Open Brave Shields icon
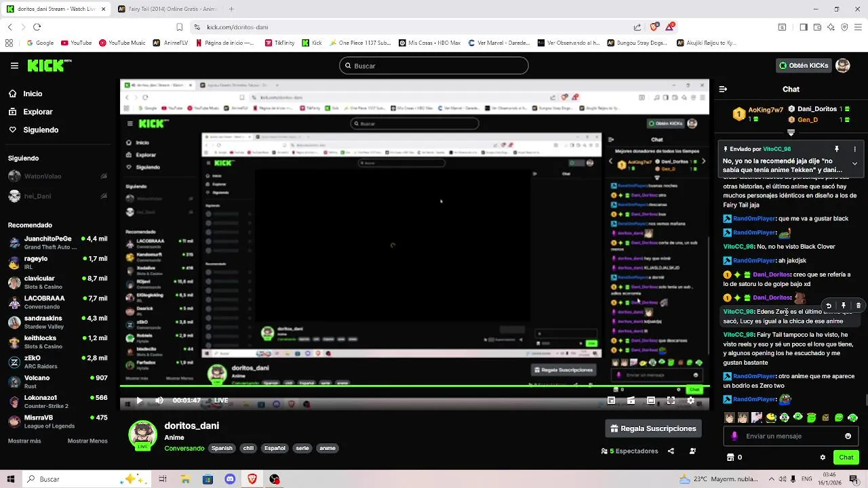Screen dimensions: 868x488 [x=654, y=27]
